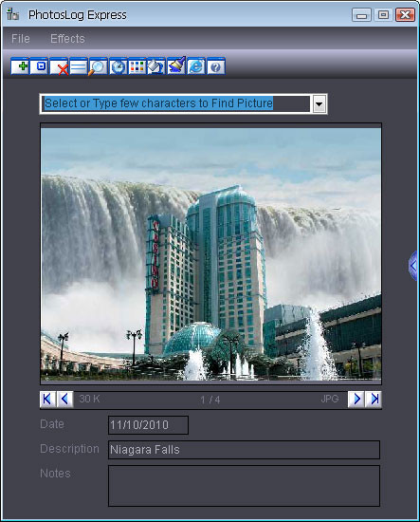Click the Notes text field
This screenshot has height=522, width=420.
244,486
